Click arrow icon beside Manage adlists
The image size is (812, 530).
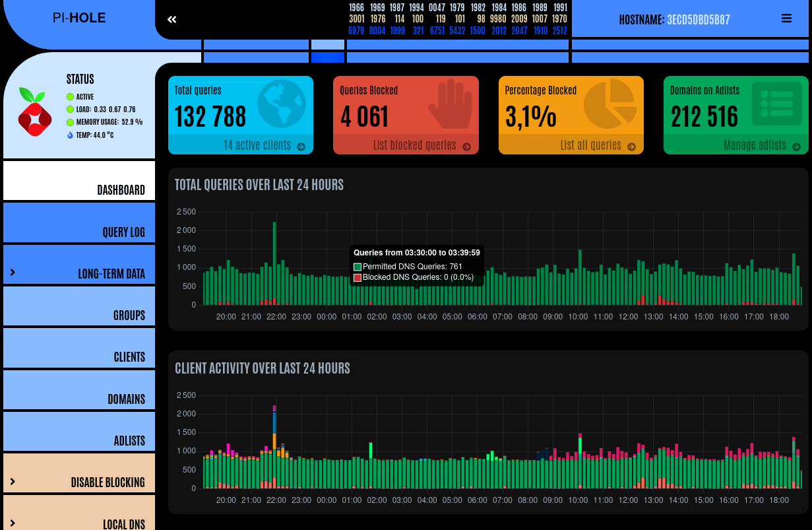coord(797,147)
